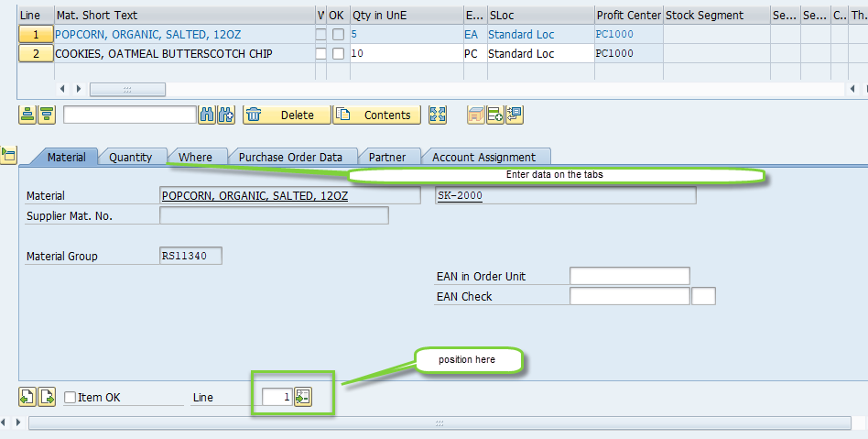This screenshot has height=439, width=868.
Task: Select line 2 row button
Action: (36, 54)
